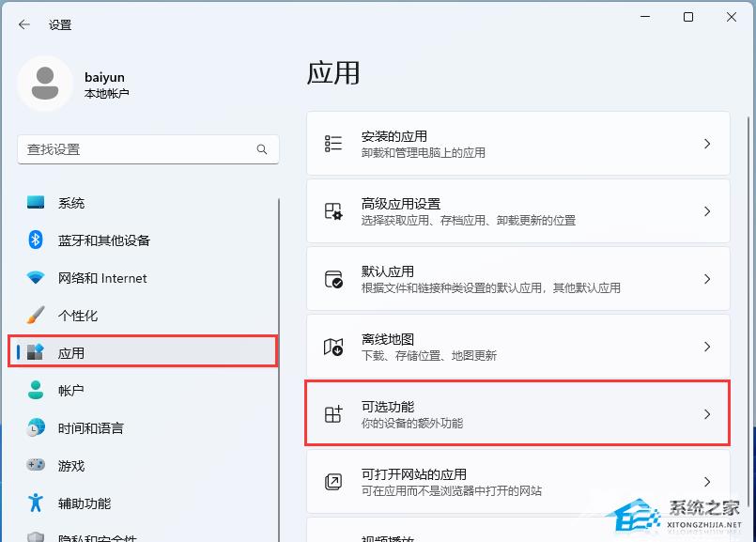This screenshot has height=542, width=756.
Task: Click the sidebar navigation scrollbar
Action: click(279, 369)
